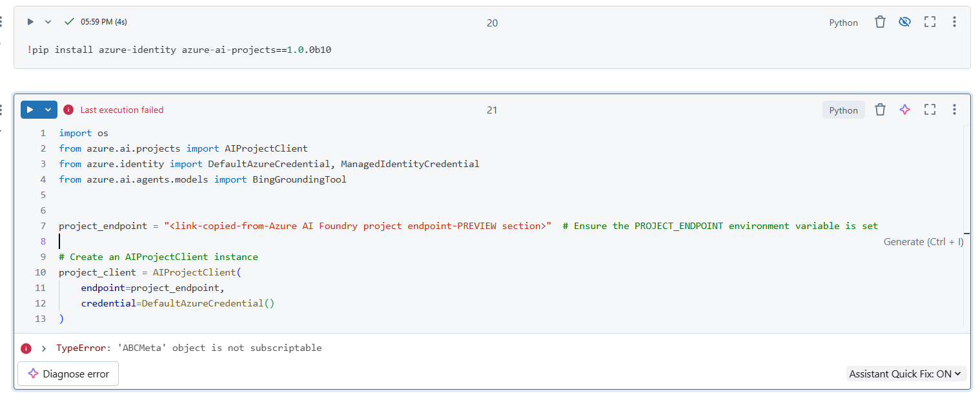980x400 pixels.
Task: Open run options dropdown for cell 21
Action: tap(48, 110)
